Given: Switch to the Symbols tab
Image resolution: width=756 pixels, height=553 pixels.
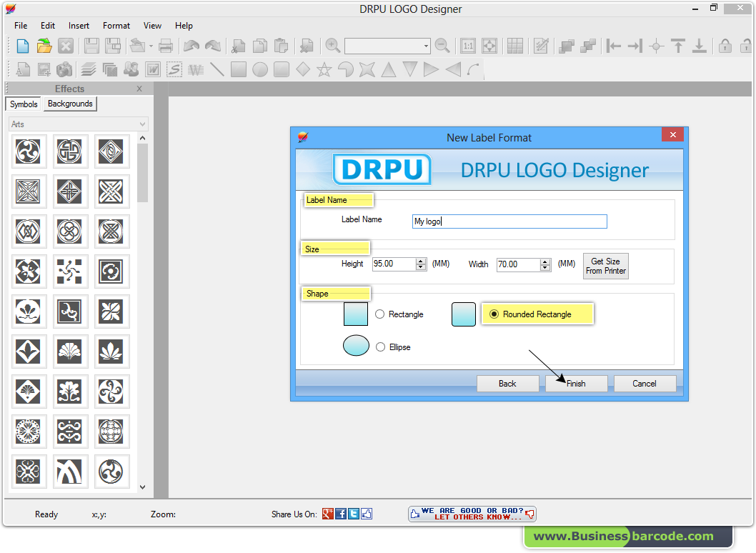Looking at the screenshot, I should [x=24, y=104].
